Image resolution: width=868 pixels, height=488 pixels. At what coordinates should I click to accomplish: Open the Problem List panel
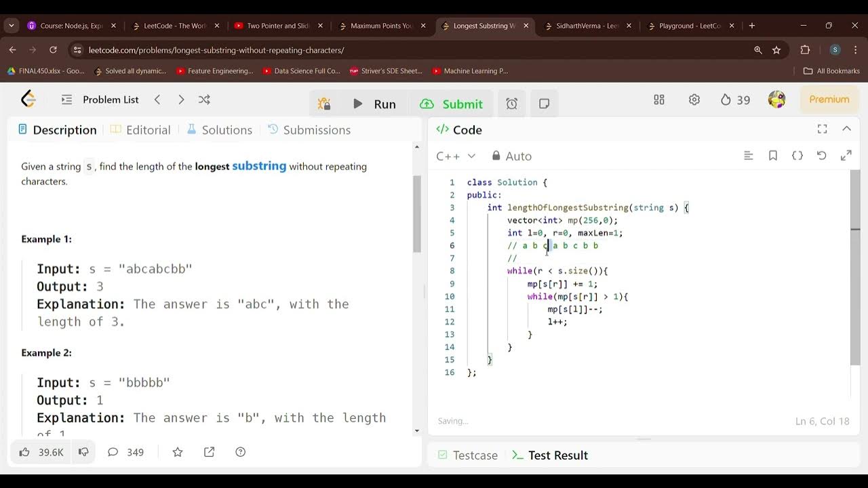[100, 100]
